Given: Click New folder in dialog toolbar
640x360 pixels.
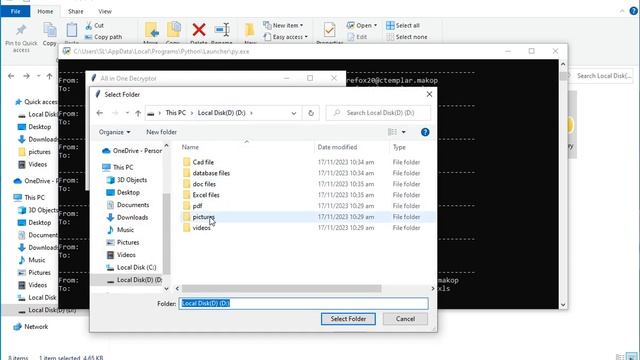Looking at the screenshot, I should pyautogui.click(x=161, y=132).
